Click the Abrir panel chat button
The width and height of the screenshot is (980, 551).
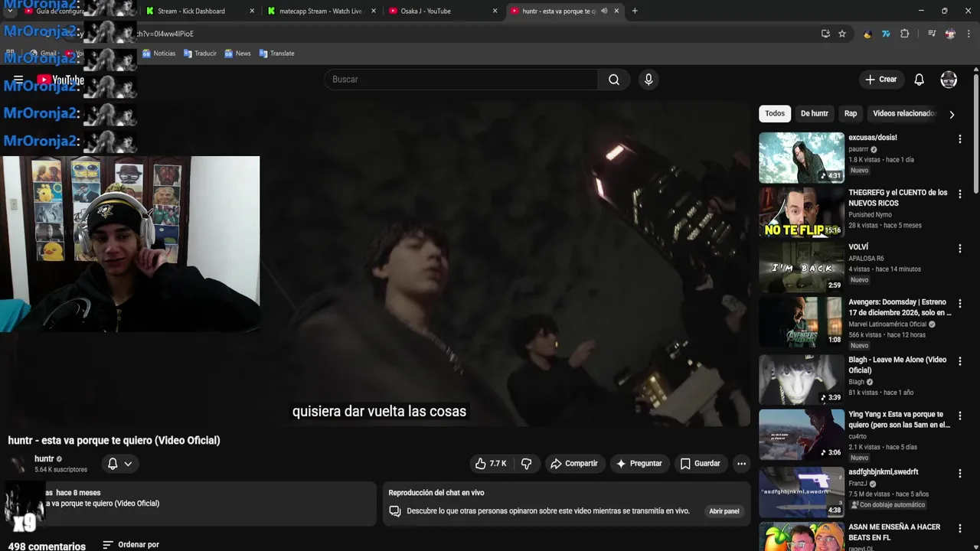pyautogui.click(x=724, y=511)
